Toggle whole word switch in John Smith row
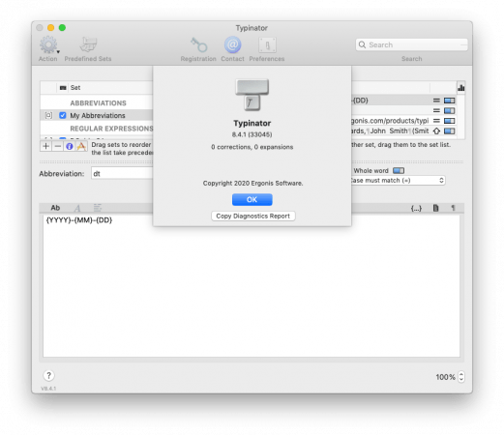 click(449, 131)
